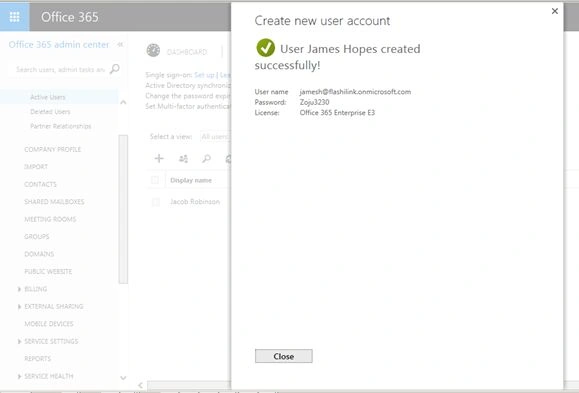Click the sidebar scroll down arrow
This screenshot has width=579, height=393.
tap(123, 377)
